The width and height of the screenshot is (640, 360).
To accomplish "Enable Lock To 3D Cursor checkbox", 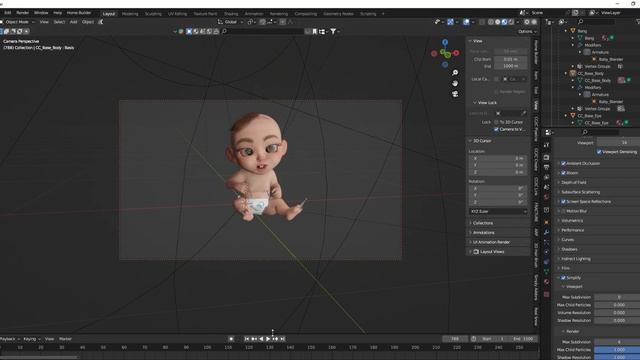I will pyautogui.click(x=496, y=122).
